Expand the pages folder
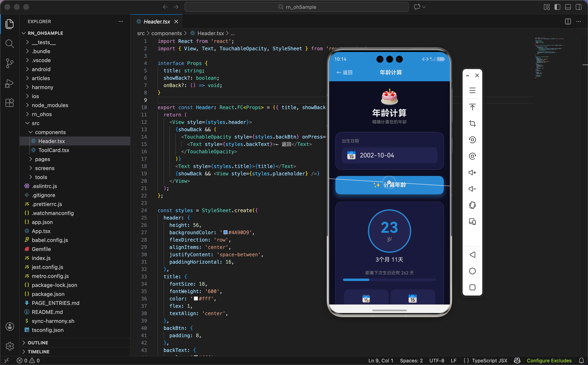Screen dimensions: 588x365 pos(42,159)
